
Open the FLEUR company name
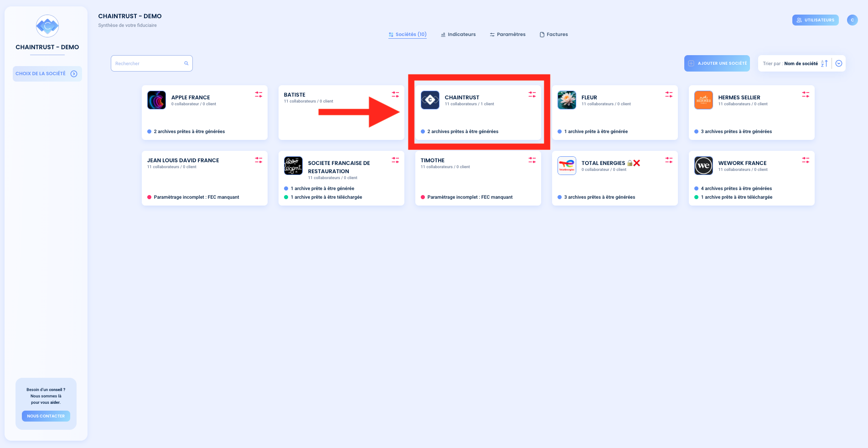[x=589, y=98]
